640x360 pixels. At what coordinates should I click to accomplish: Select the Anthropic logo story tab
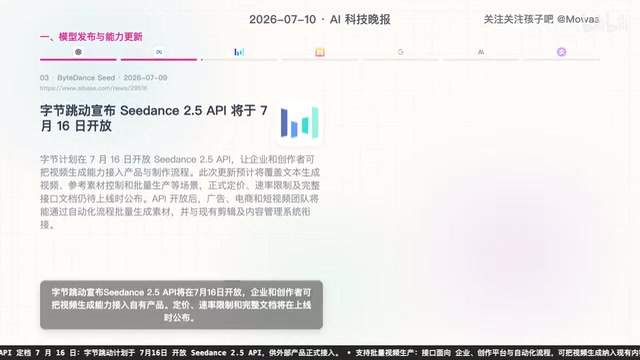click(481, 52)
